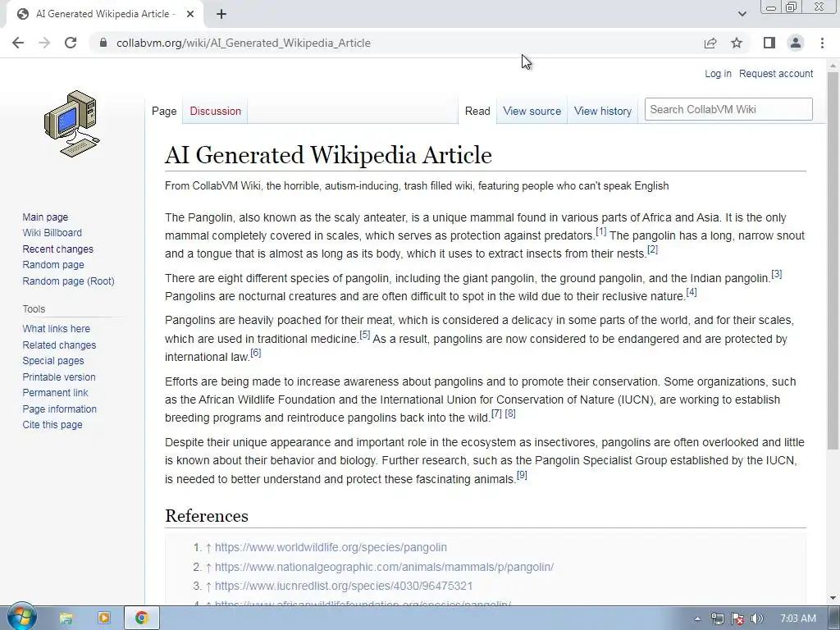
Task: Jump to citation [9]
Action: pos(522,475)
